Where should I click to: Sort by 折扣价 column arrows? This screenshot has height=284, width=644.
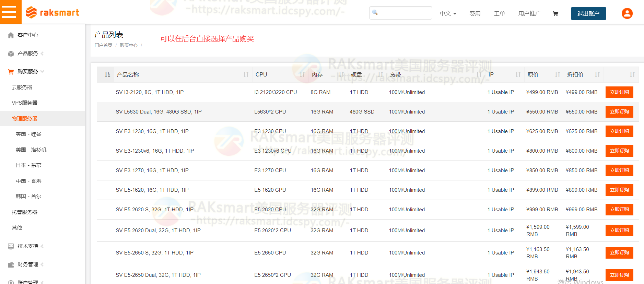597,74
